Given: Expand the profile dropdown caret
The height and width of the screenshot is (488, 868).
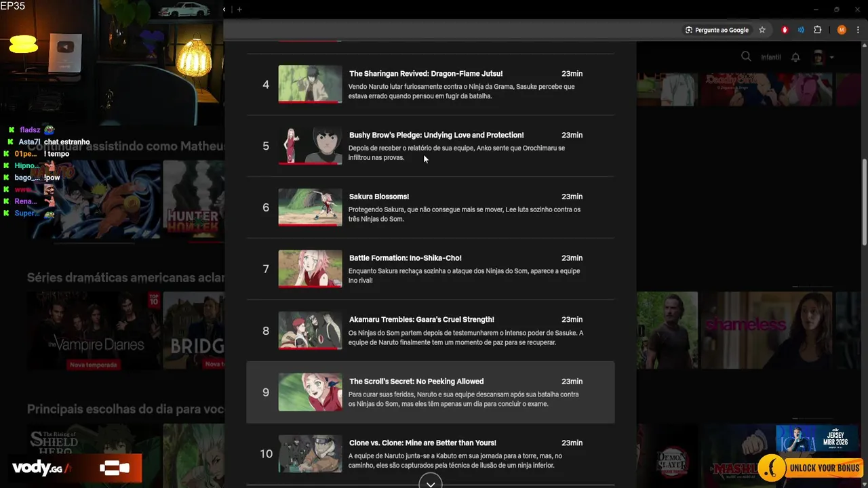Looking at the screenshot, I should coord(832,58).
